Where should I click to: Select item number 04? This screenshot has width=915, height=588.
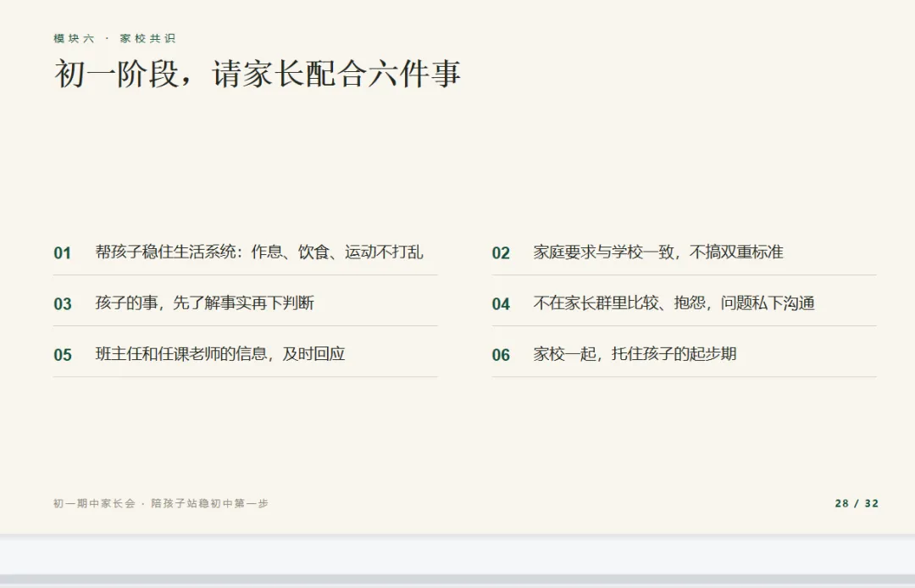pyautogui.click(x=501, y=304)
